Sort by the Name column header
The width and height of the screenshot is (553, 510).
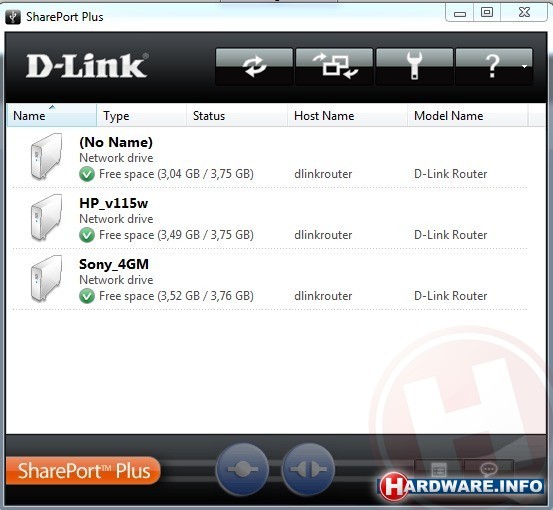pos(51,115)
